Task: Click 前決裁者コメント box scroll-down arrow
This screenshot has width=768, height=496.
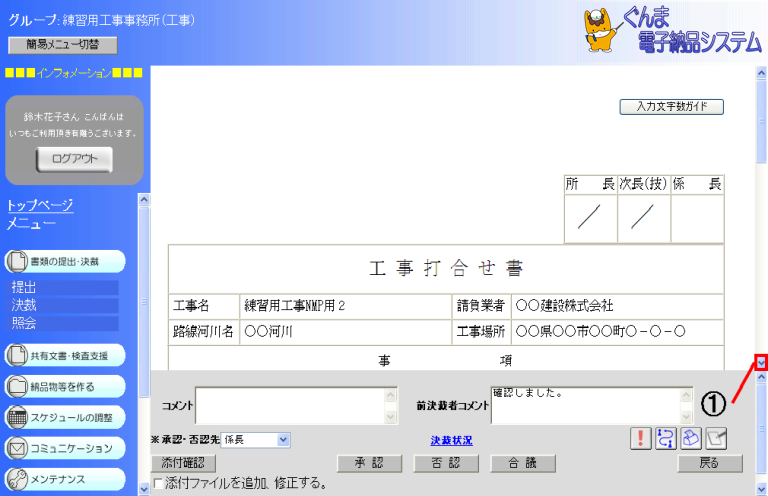Action: click(686, 417)
